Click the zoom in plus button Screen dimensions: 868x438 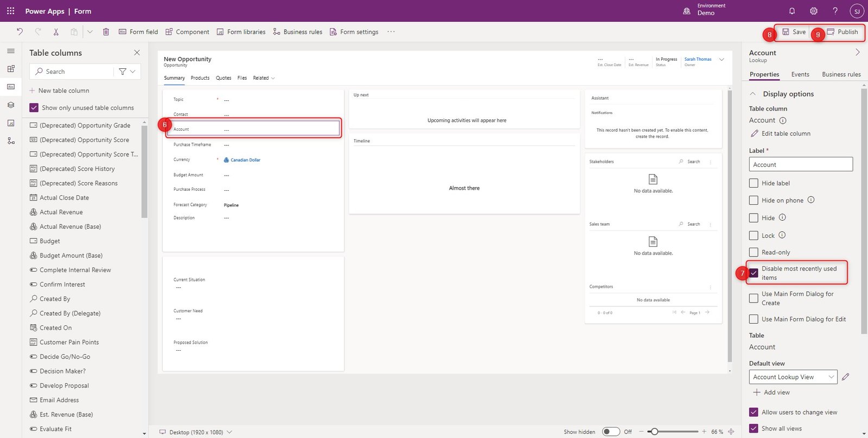click(704, 432)
